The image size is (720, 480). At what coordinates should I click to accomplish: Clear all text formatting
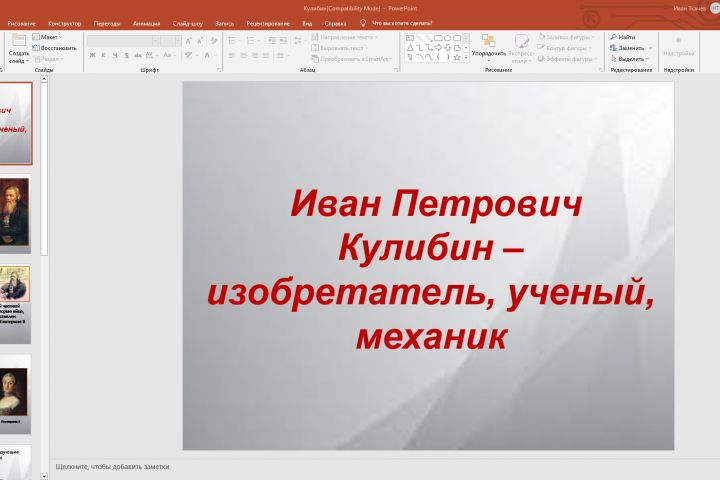(x=214, y=41)
